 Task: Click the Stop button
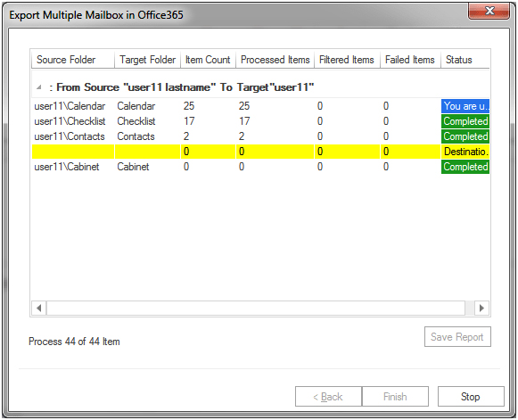click(471, 396)
